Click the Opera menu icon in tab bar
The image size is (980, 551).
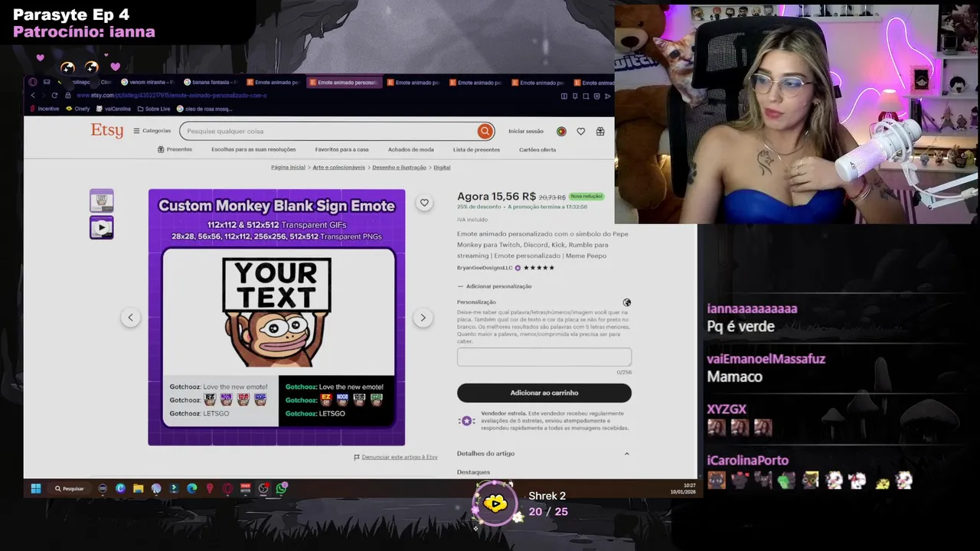33,82
